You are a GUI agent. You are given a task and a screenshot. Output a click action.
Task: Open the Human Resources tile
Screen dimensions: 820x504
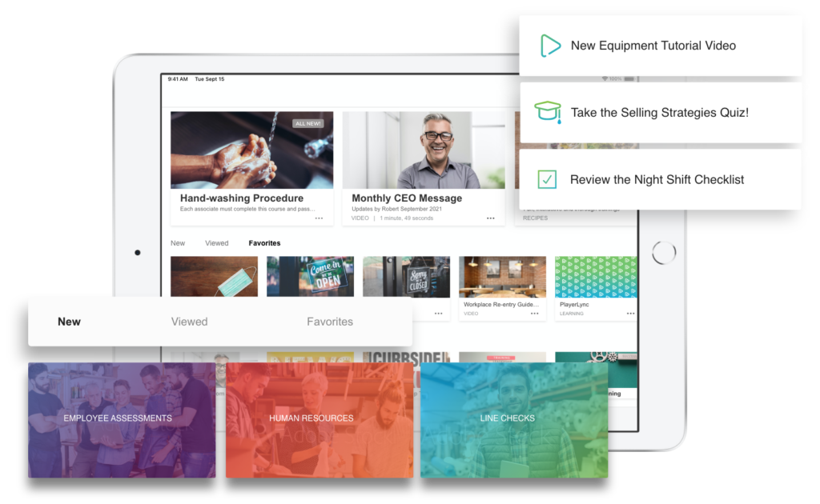click(311, 418)
